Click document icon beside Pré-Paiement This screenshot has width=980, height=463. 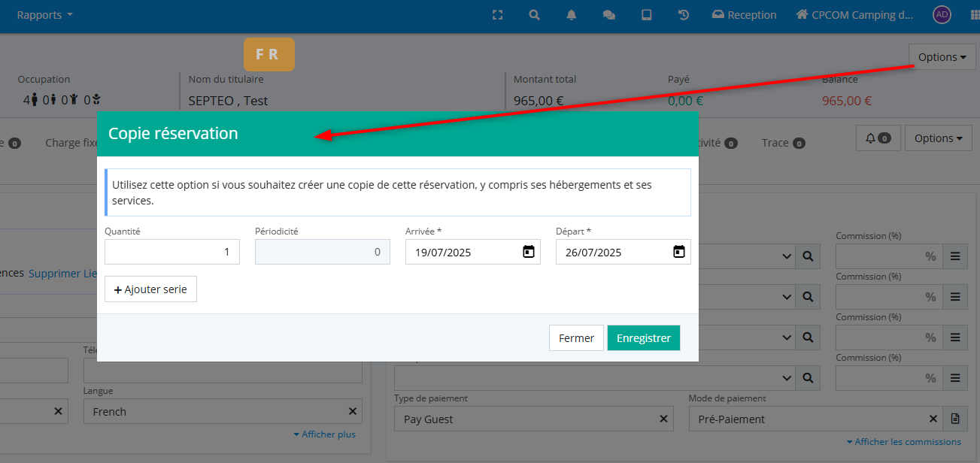pyautogui.click(x=955, y=419)
